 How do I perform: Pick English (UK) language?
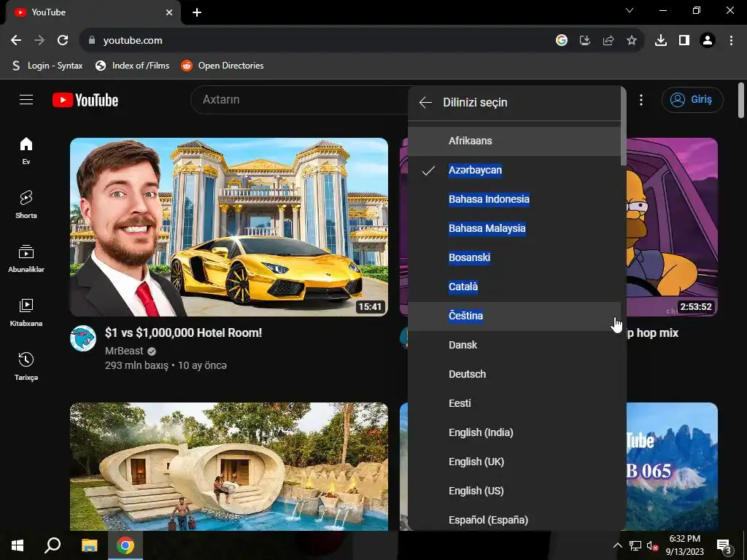pos(514,462)
